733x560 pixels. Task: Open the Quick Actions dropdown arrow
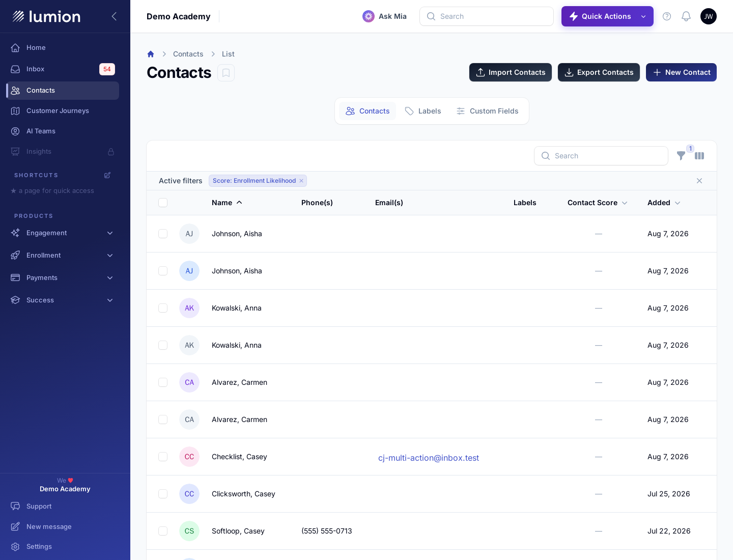643,16
